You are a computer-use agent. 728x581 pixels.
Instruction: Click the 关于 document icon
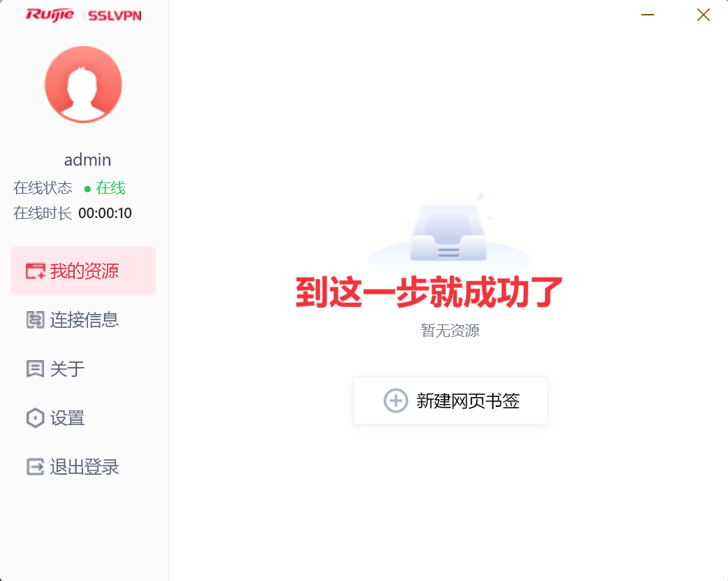coord(36,369)
